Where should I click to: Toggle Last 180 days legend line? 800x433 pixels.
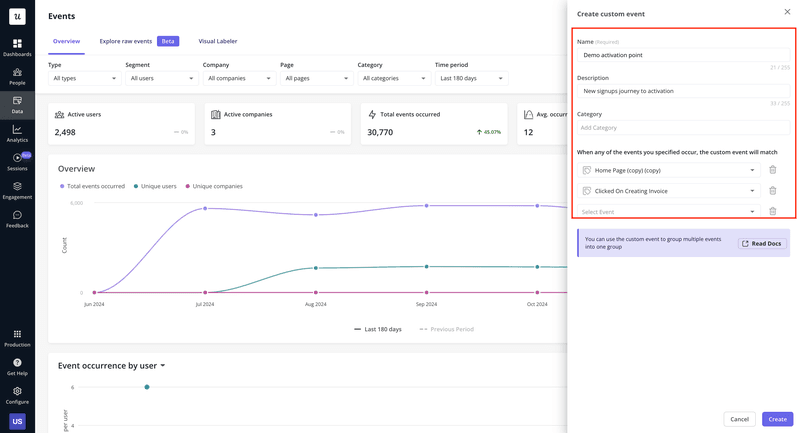coord(378,329)
